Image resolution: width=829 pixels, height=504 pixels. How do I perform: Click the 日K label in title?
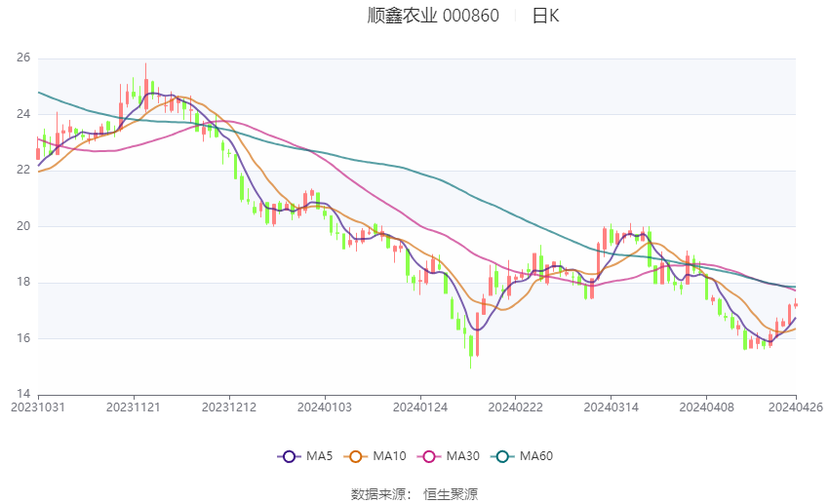[x=545, y=16]
